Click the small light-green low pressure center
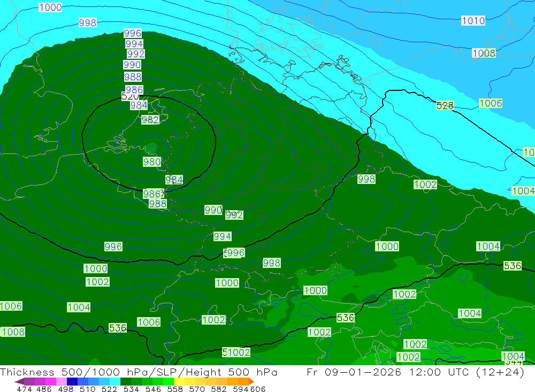 point(151,149)
